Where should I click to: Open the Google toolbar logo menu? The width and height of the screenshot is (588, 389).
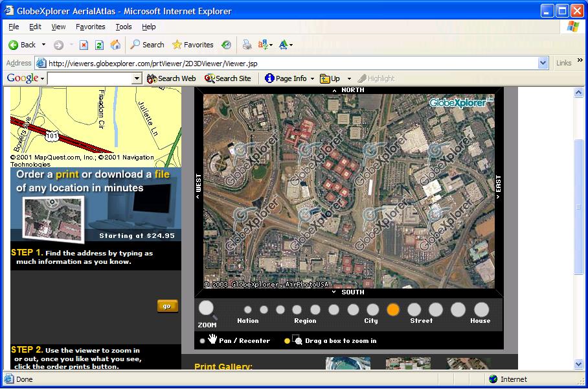(25, 78)
